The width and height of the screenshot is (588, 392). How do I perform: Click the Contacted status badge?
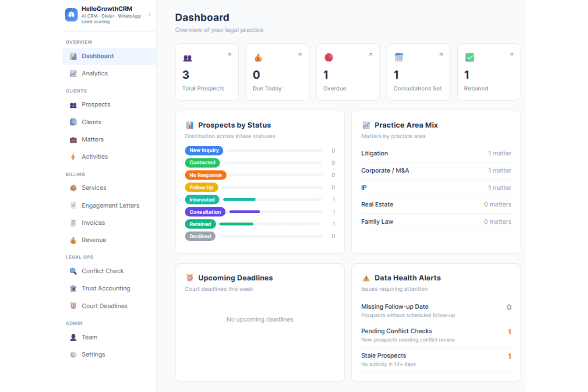tap(202, 163)
